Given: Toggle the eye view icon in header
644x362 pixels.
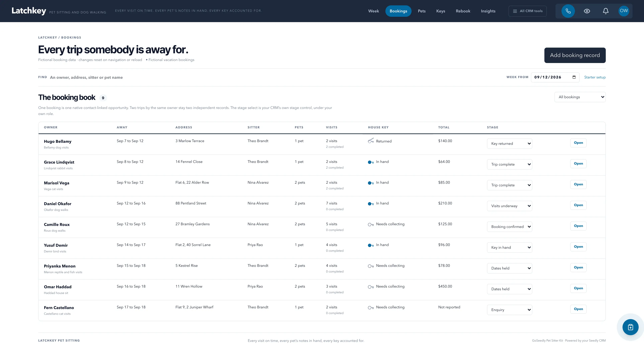Looking at the screenshot, I should tap(587, 11).
